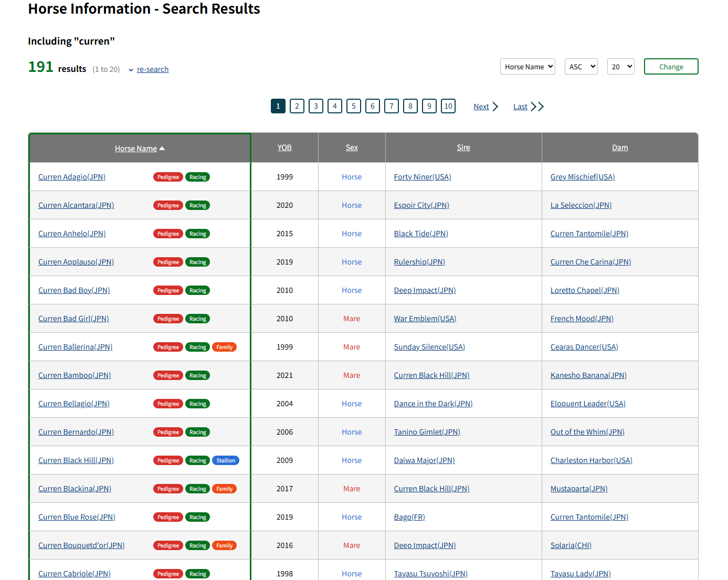728x580 pixels.
Task: Open Pedigree badge for Curren Adagio
Action: pyautogui.click(x=168, y=177)
